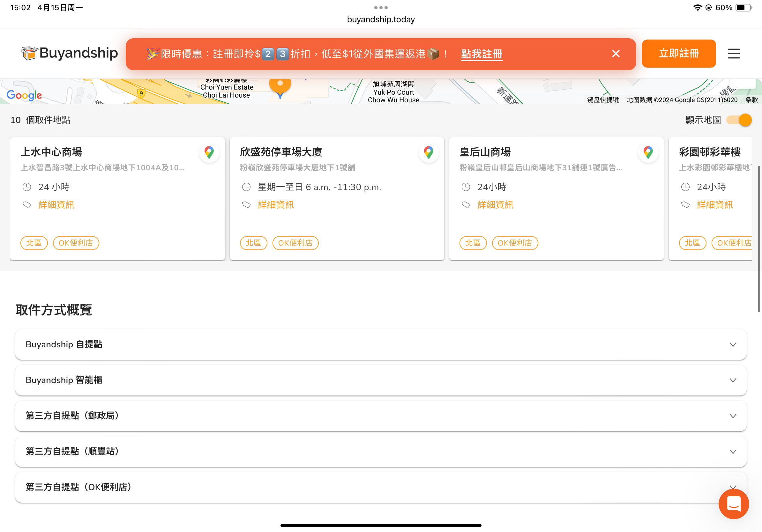Select the 皇后山商場 card title

(x=485, y=152)
